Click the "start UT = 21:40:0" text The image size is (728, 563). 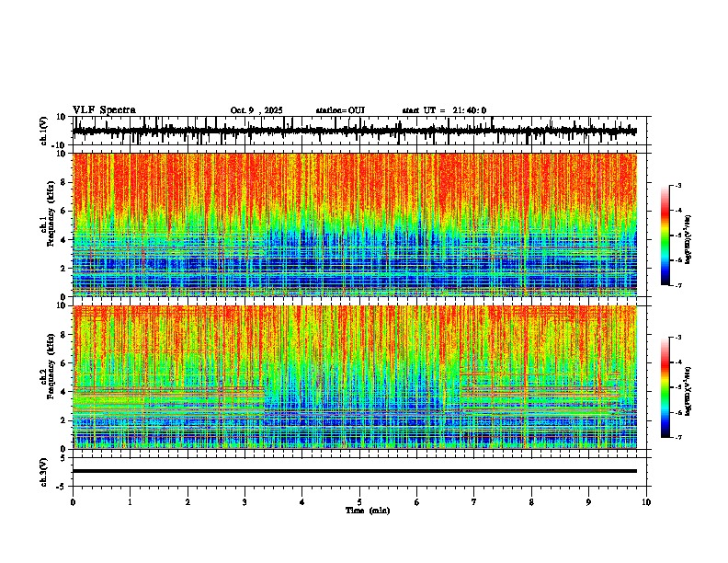tap(444, 110)
